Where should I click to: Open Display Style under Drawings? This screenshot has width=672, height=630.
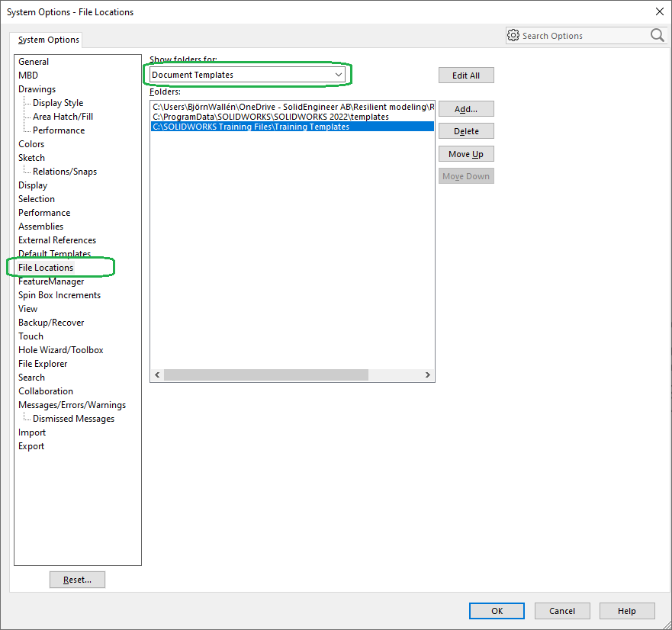[58, 103]
